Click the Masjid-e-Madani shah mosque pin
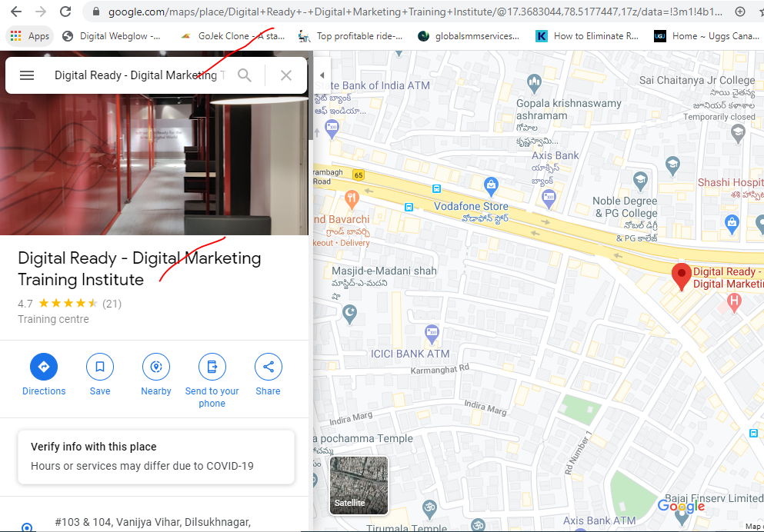The image size is (764, 532). (350, 314)
